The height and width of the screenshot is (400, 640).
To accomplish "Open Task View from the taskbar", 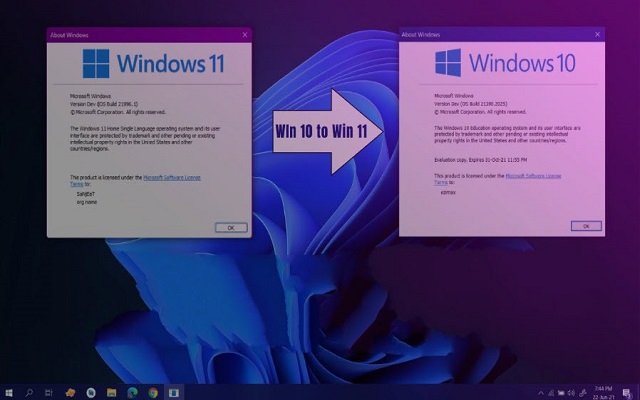I will click(49, 393).
